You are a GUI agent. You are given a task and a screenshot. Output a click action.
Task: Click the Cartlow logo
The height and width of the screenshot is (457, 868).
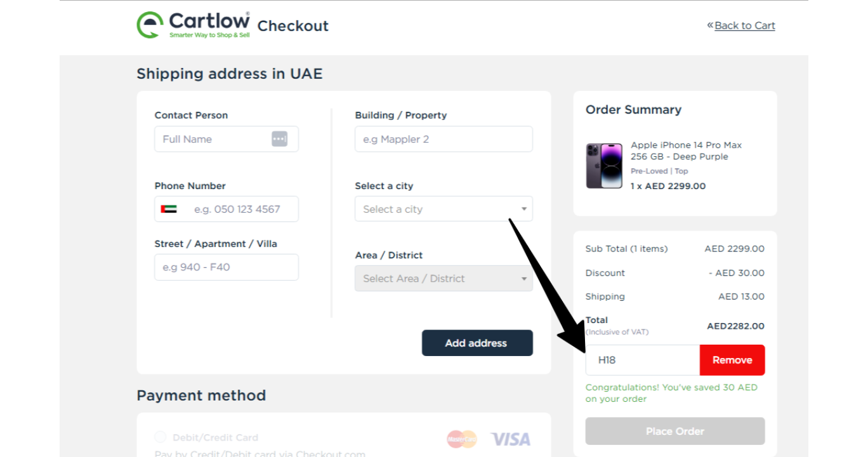pyautogui.click(x=193, y=25)
